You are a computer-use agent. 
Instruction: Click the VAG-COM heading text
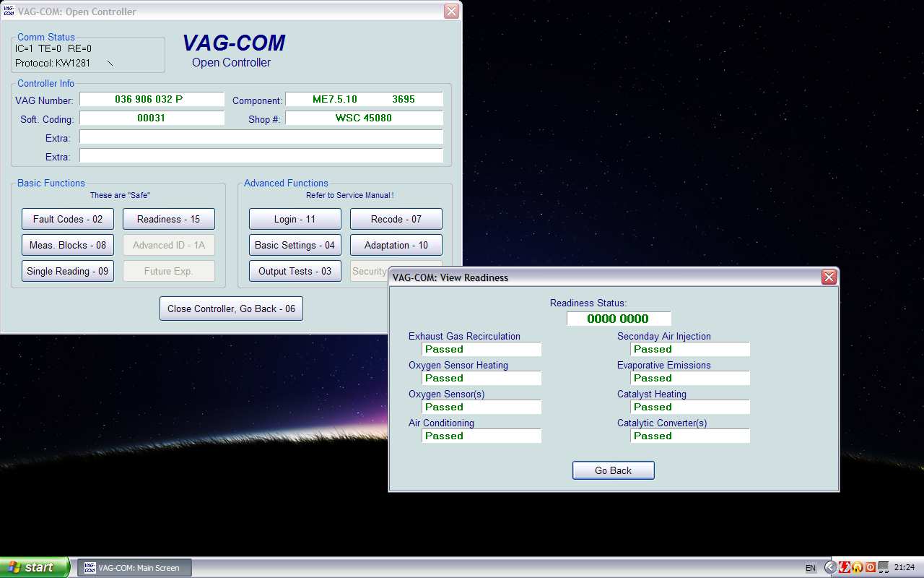pos(234,43)
